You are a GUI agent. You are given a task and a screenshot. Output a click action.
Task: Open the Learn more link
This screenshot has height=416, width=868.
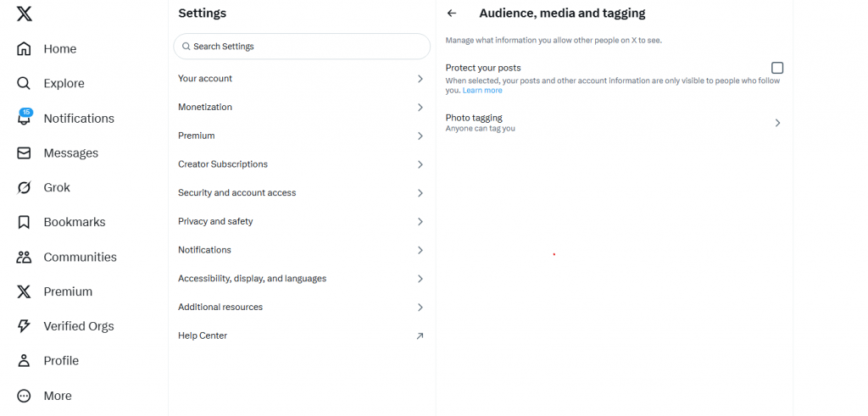(482, 90)
